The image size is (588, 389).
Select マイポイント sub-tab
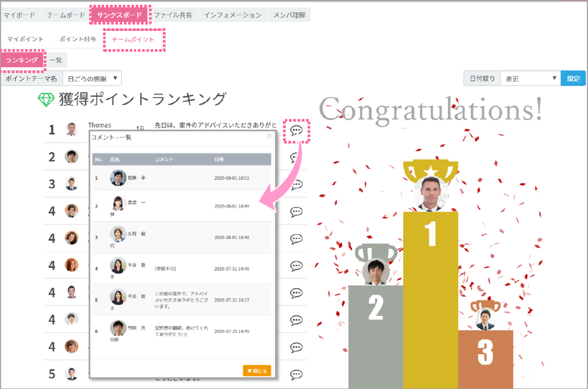[x=25, y=39]
